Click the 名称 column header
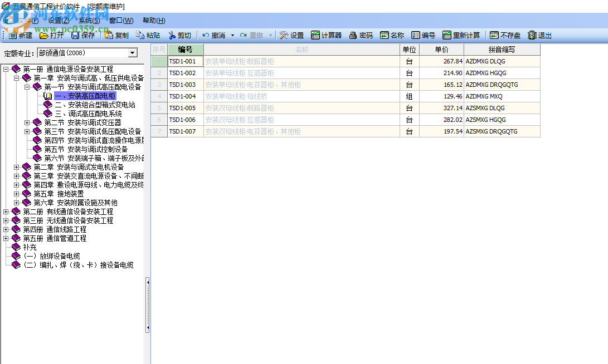This screenshot has width=608, height=364. point(301,50)
